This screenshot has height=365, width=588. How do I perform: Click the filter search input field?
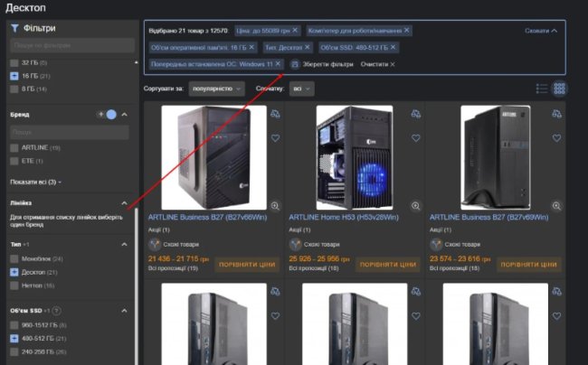(x=69, y=43)
